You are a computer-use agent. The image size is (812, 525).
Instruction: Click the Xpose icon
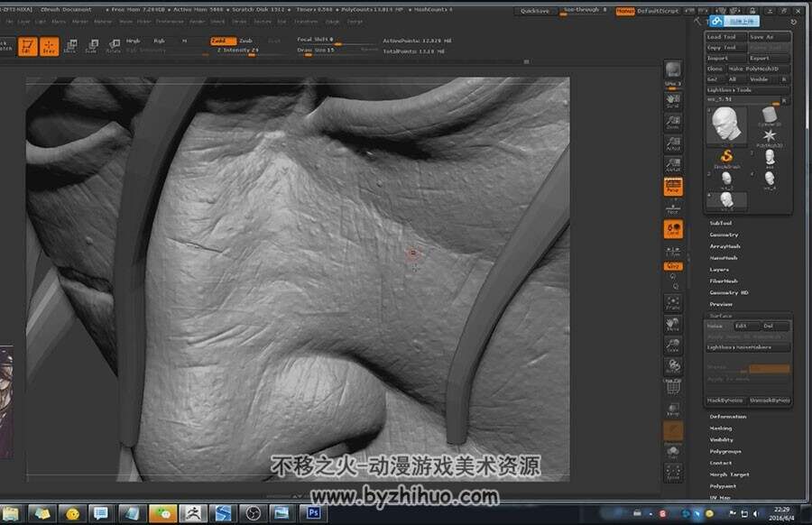(673, 473)
